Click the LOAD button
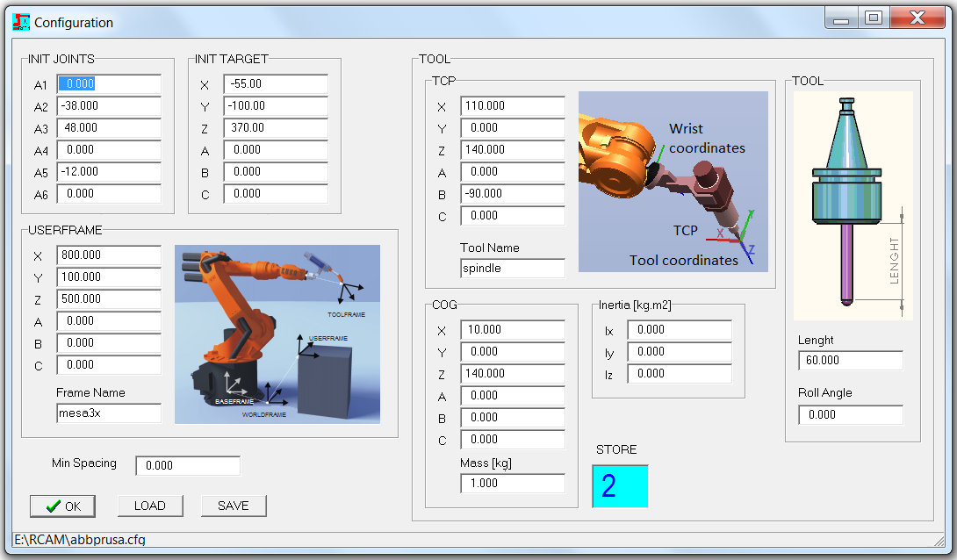The image size is (957, 560). click(x=150, y=506)
